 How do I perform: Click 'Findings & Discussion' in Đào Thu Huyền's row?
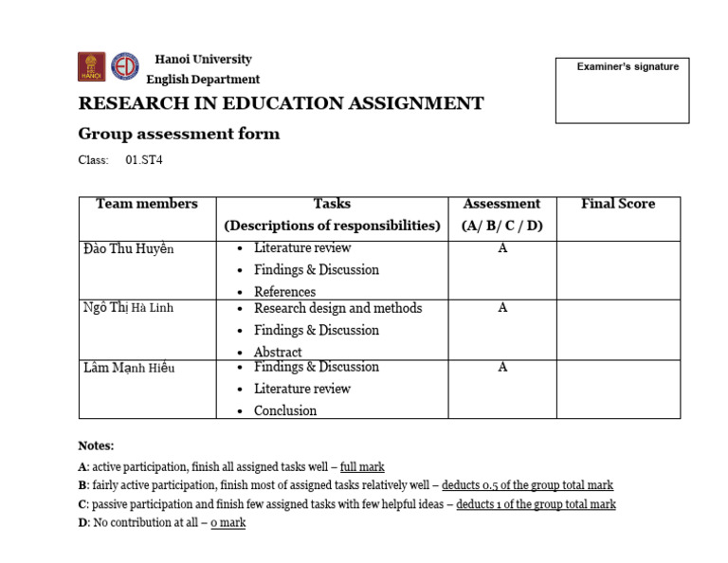[x=317, y=270]
